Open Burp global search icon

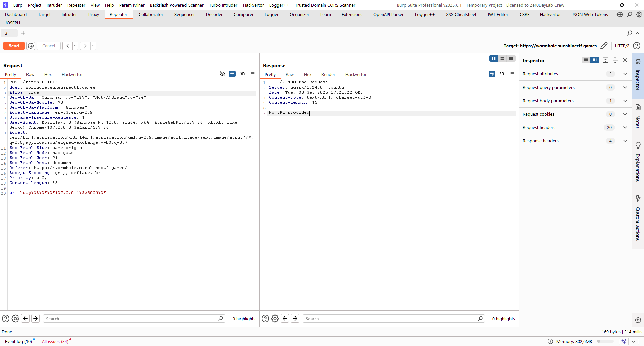630,14
